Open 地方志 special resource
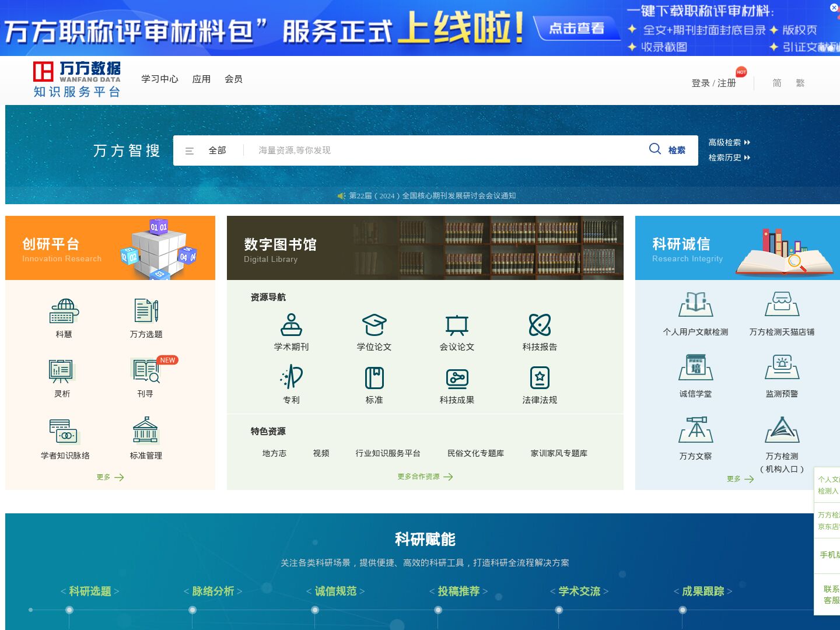Viewport: 840px width, 630px height. [274, 453]
